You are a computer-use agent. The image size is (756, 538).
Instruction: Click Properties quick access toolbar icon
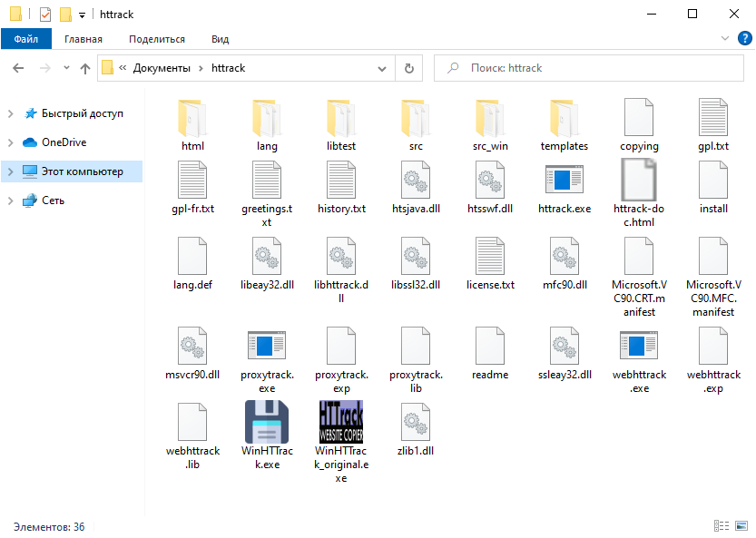[x=45, y=15]
